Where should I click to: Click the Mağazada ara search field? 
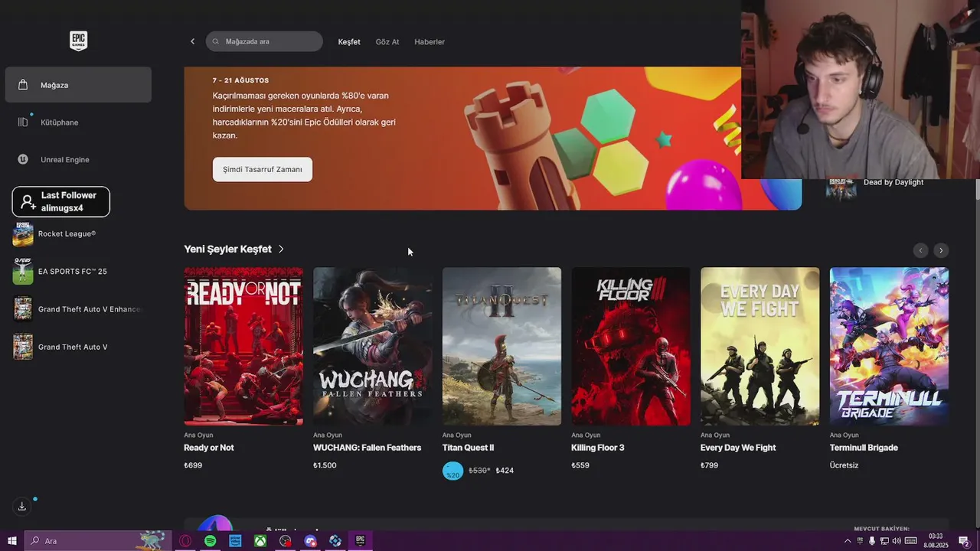click(264, 41)
